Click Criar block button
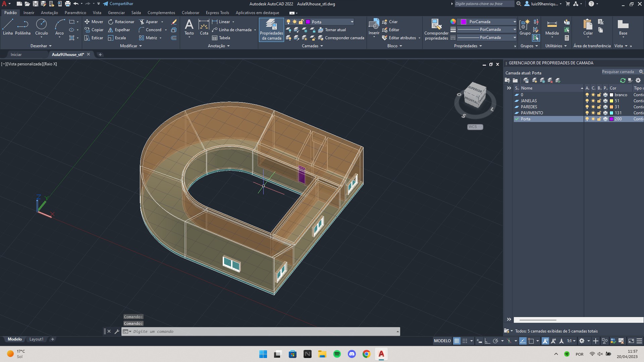The width and height of the screenshot is (644, 362). pos(390,21)
